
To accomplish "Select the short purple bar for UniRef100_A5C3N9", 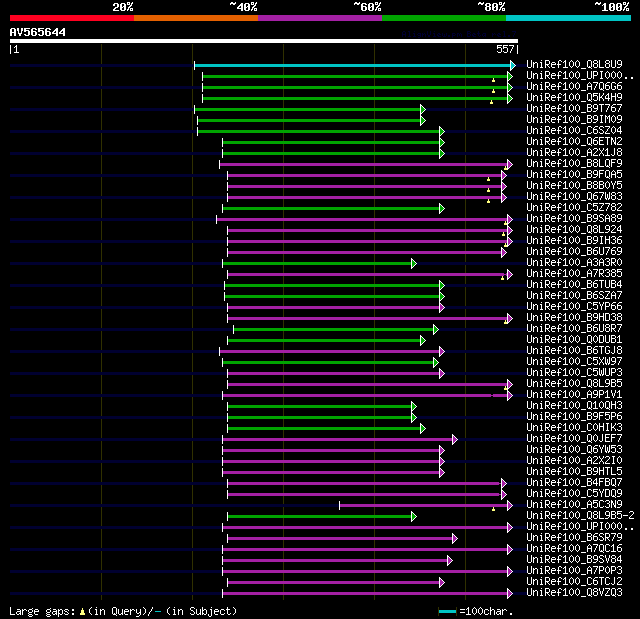I will [x=426, y=506].
